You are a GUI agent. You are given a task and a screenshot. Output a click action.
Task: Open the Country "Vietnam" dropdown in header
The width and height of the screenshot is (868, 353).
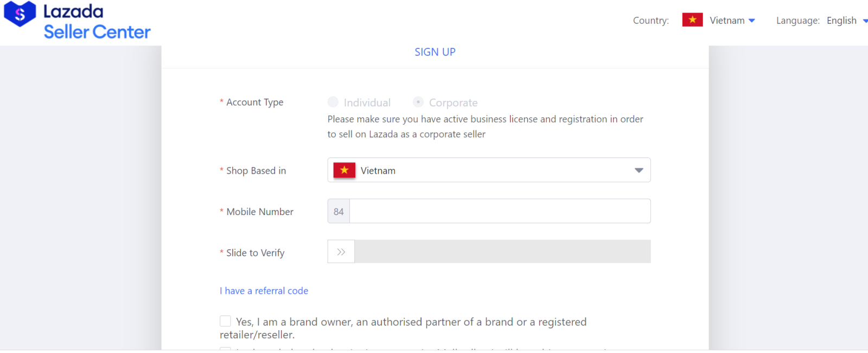point(727,21)
